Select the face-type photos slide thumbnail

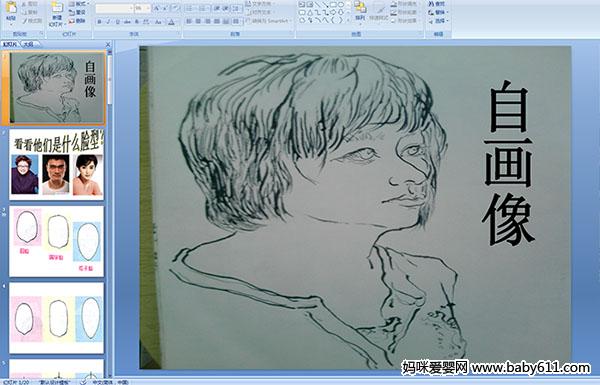57,165
